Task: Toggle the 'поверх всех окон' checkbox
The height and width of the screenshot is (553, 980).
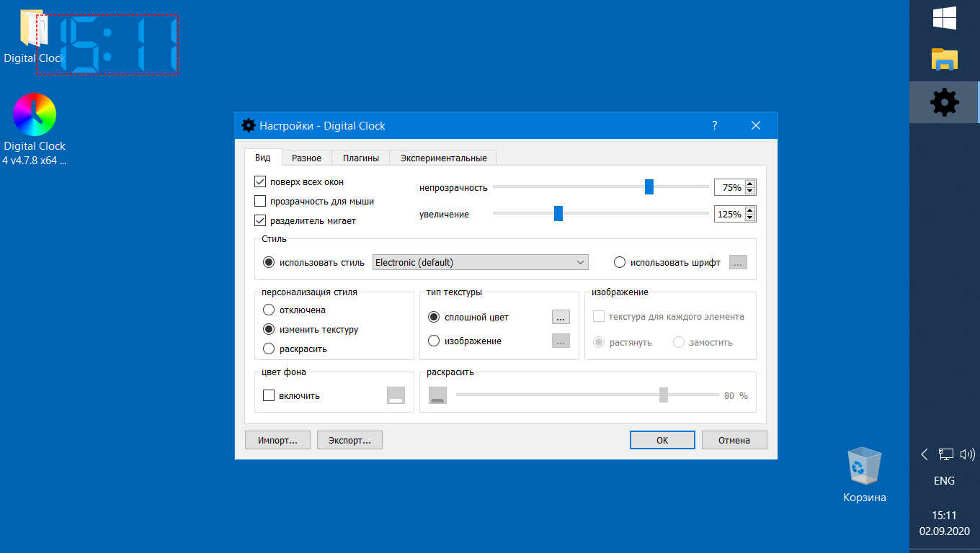Action: pyautogui.click(x=261, y=181)
